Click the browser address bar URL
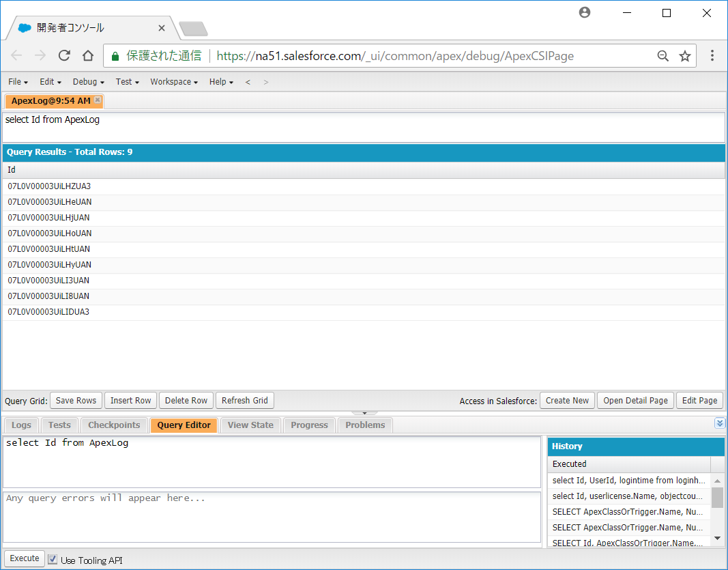The image size is (728, 570). click(x=395, y=56)
